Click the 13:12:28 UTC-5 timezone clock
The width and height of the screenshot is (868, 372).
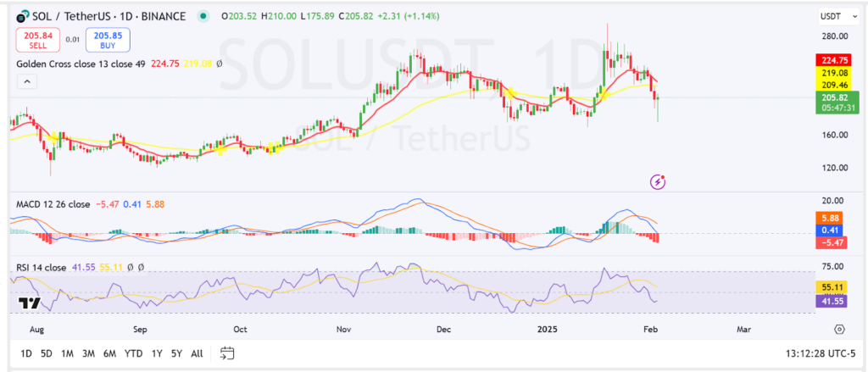point(820,353)
